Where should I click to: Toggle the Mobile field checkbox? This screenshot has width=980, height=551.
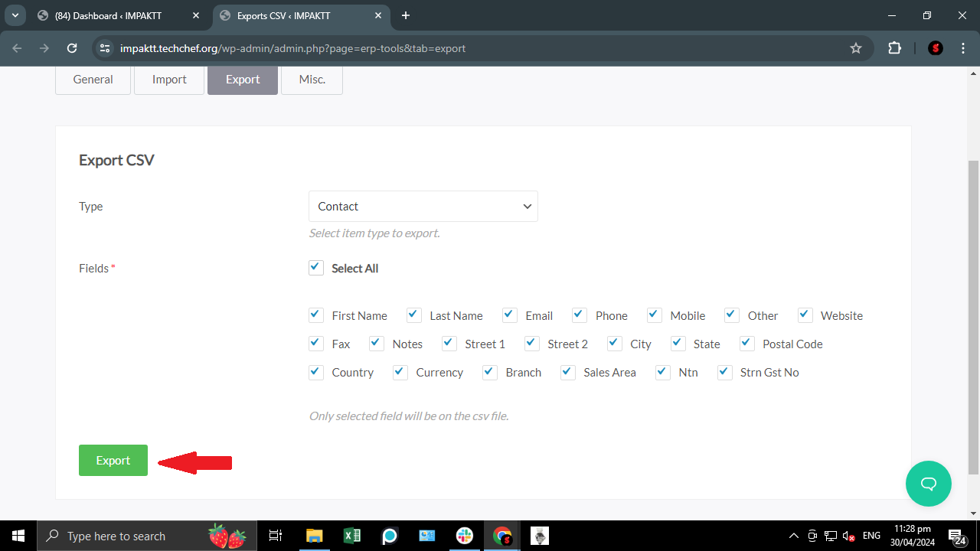[655, 315]
